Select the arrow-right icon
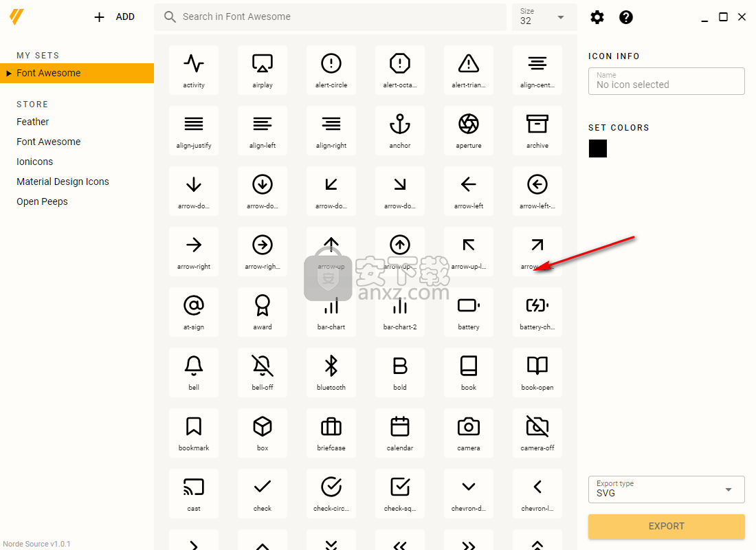The image size is (756, 550). [x=194, y=252]
